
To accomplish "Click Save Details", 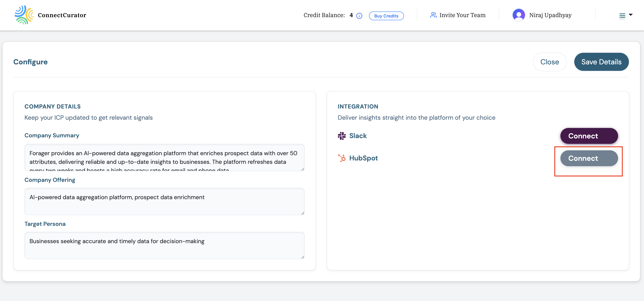I will (x=601, y=62).
